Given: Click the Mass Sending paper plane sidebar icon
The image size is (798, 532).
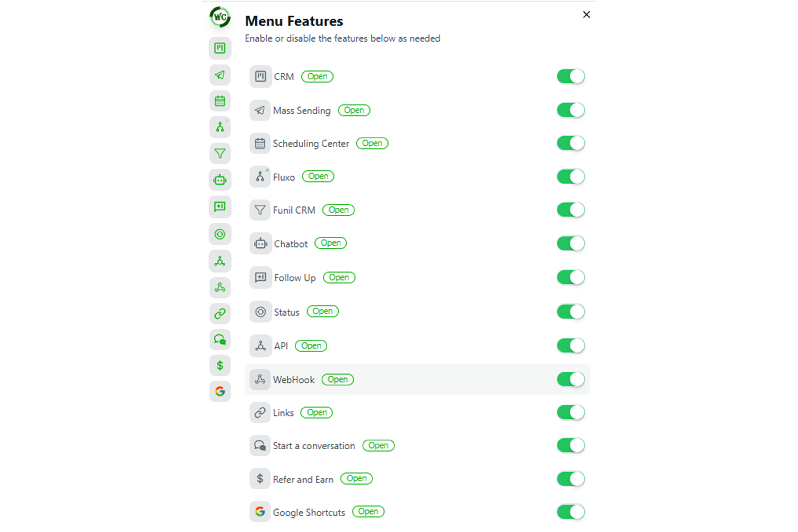Looking at the screenshot, I should (x=220, y=75).
